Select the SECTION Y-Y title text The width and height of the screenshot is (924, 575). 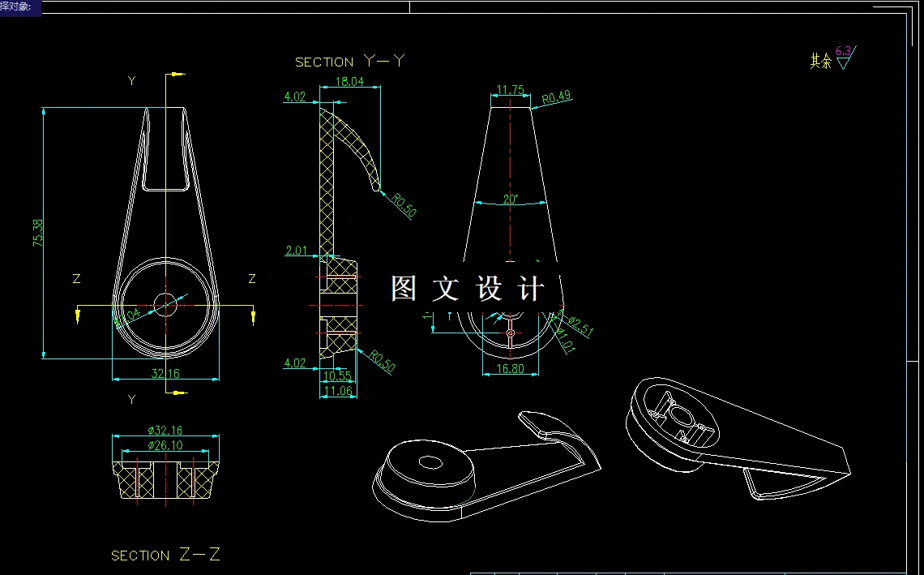click(x=350, y=61)
